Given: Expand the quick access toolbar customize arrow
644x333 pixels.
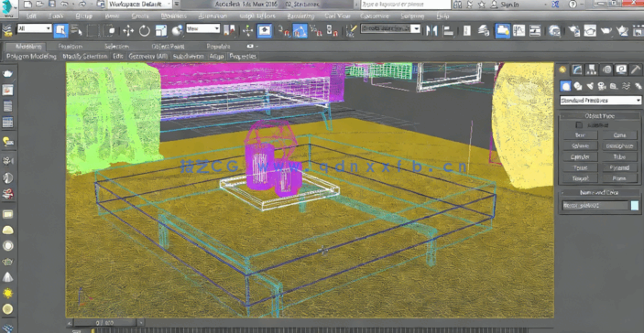Looking at the screenshot, I should 176,4.
